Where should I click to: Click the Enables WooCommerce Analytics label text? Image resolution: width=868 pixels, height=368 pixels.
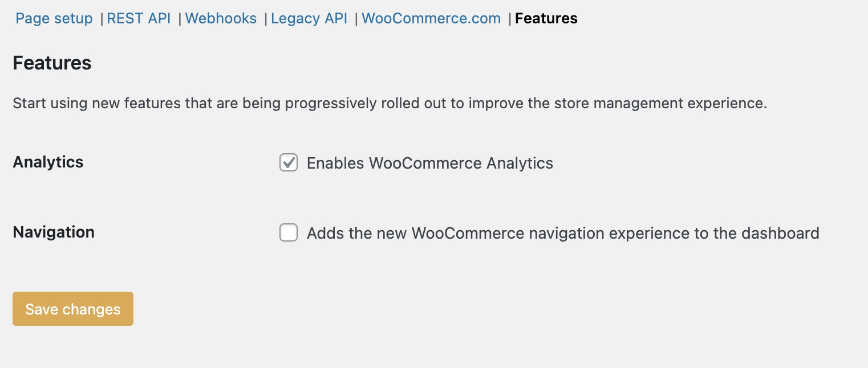(430, 163)
